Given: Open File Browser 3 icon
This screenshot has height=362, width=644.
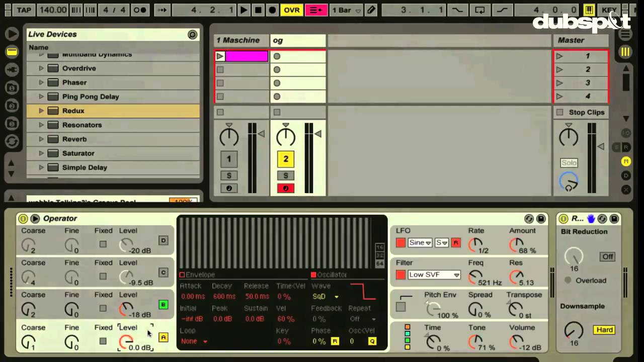Looking at the screenshot, I should click(x=12, y=124).
